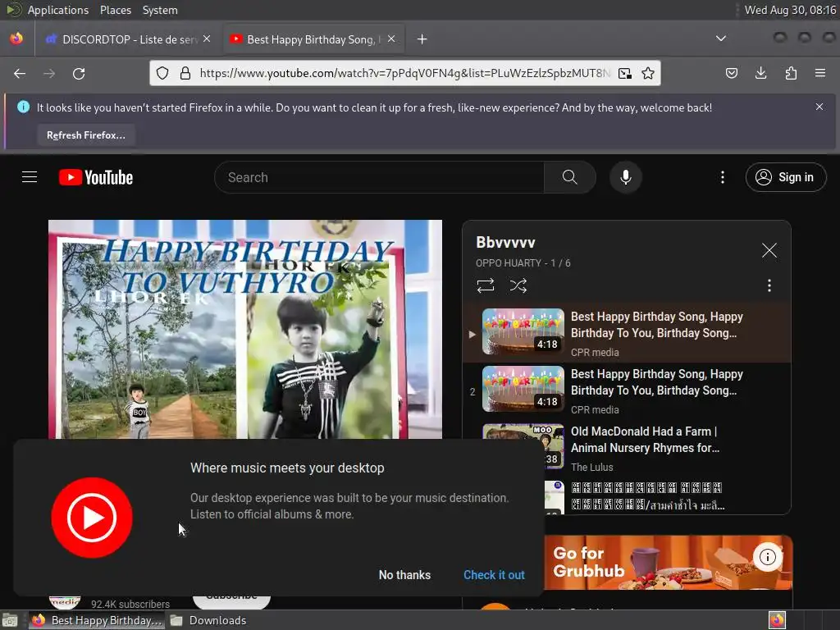Screen dimensions: 840x630
Task: Switch to DISCORDTOP tab
Action: [127, 39]
